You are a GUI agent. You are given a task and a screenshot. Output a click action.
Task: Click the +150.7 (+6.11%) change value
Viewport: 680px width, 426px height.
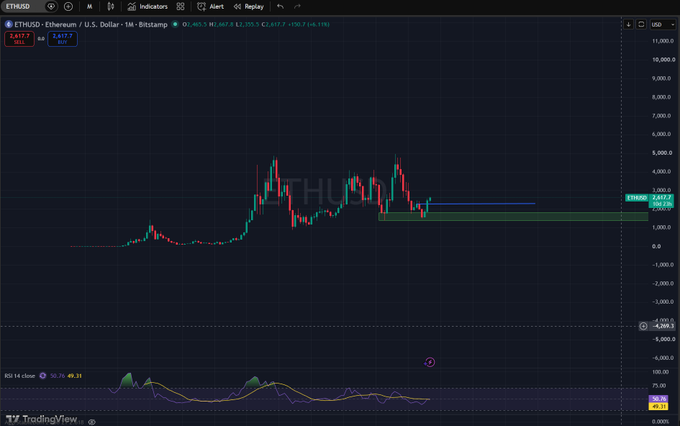click(x=308, y=24)
